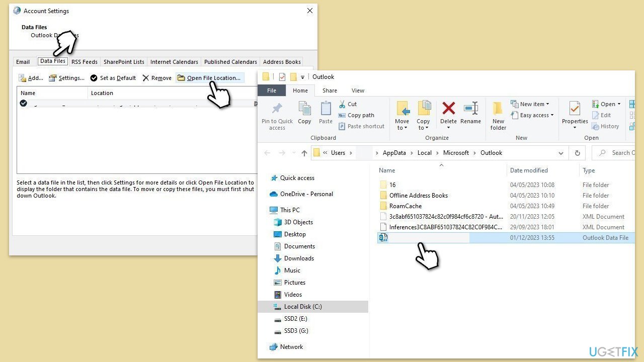644x362 pixels.
Task: Select SSD2 (E:) drive
Action: point(295,319)
